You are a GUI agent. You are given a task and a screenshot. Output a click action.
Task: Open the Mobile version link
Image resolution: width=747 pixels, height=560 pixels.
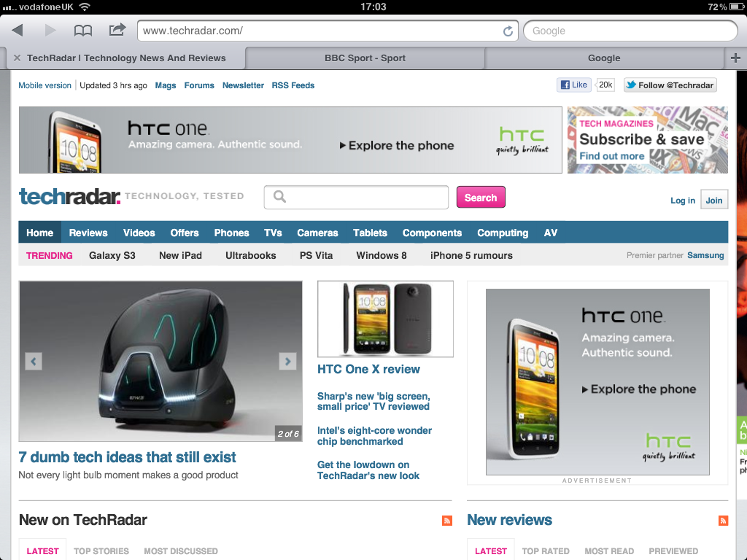(x=44, y=85)
